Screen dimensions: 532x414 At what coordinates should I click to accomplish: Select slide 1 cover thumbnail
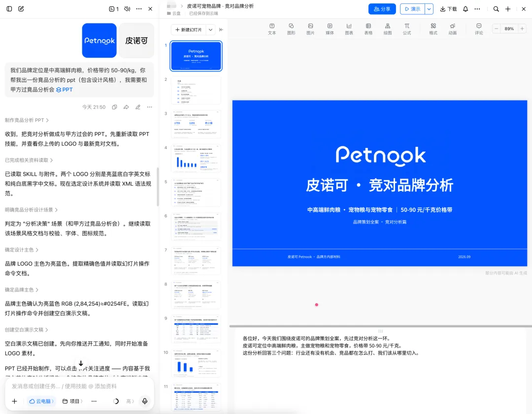[x=196, y=56]
